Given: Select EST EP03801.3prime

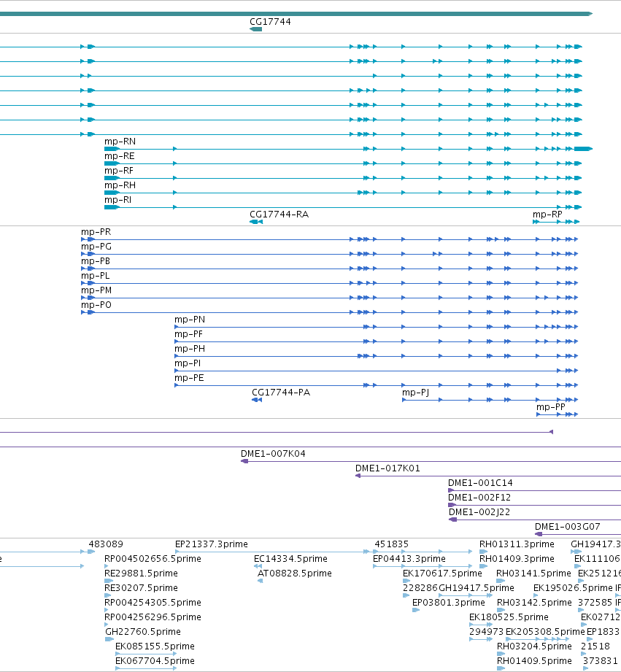Looking at the screenshot, I should coord(448,602).
